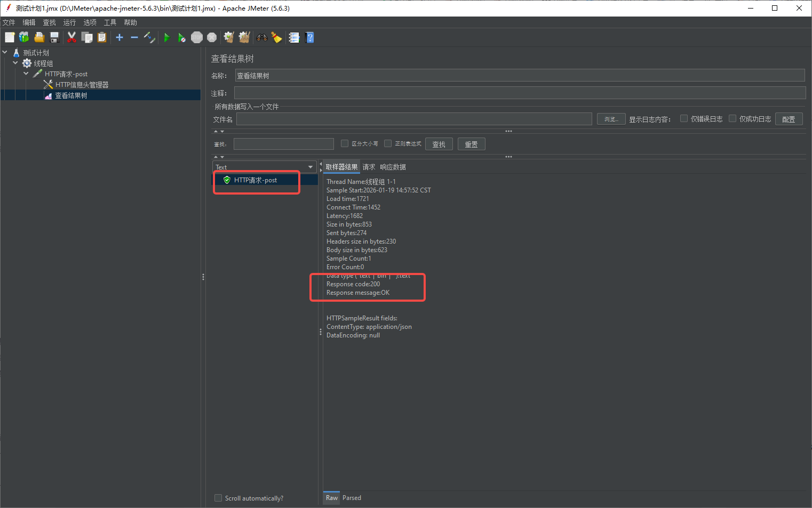Clear results with gear-broom icon
Image resolution: width=812 pixels, height=508 pixels.
(229, 37)
